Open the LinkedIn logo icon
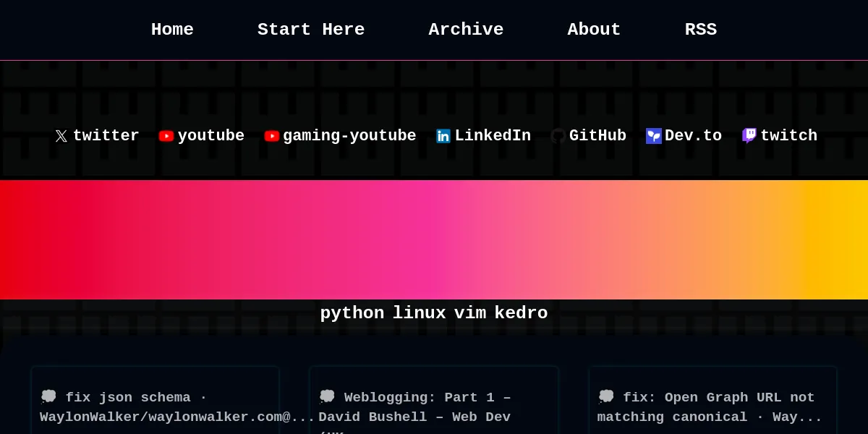Screen dimensions: 868x434 pyautogui.click(x=443, y=136)
